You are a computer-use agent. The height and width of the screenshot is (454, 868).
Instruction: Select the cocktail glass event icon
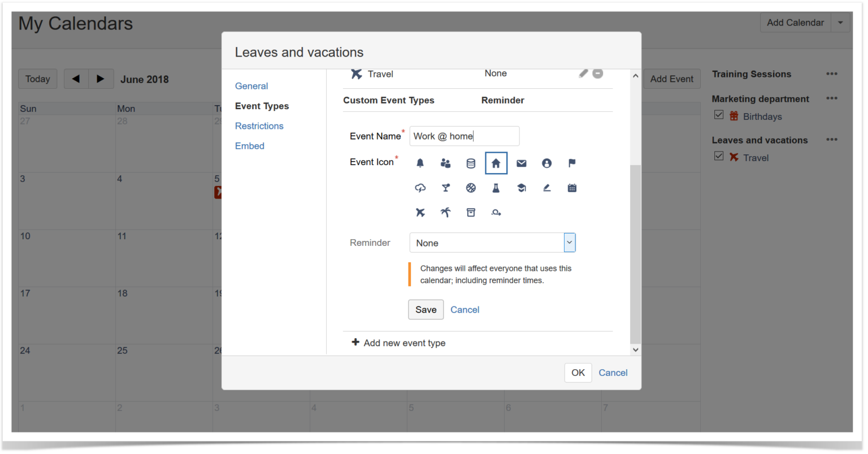[446, 188]
